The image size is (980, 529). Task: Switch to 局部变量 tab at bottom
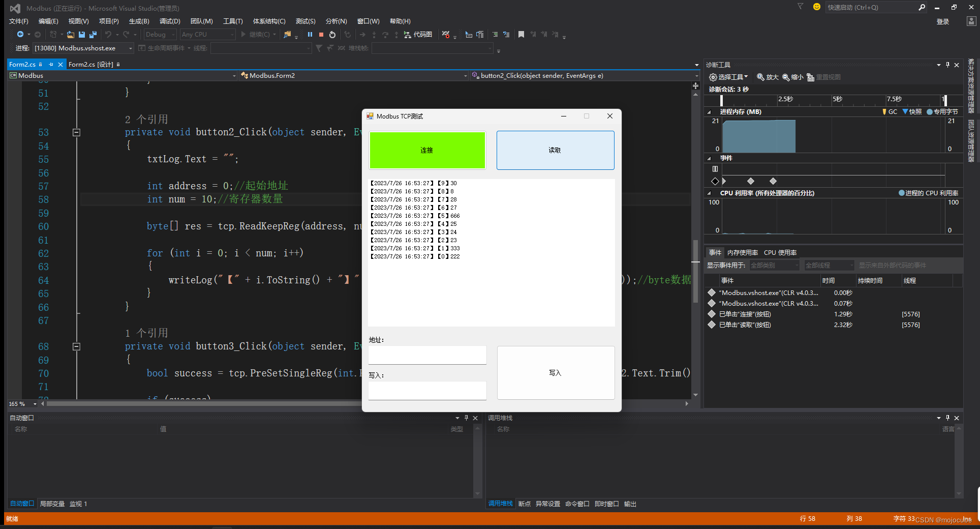click(52, 504)
